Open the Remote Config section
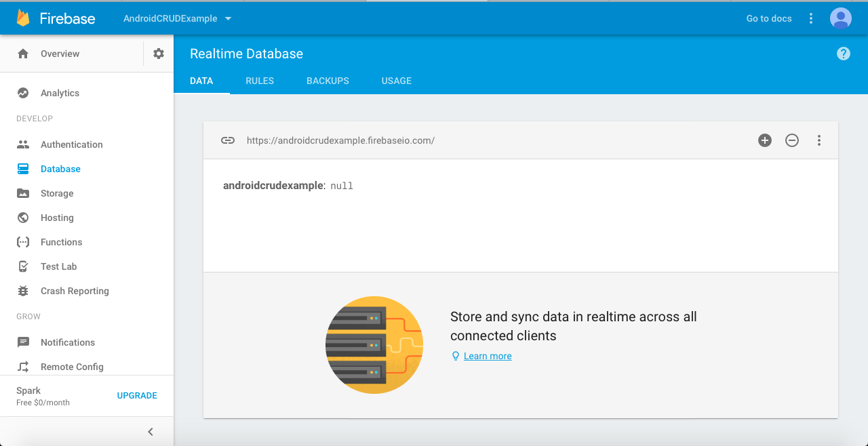This screenshot has width=868, height=446. (x=72, y=367)
